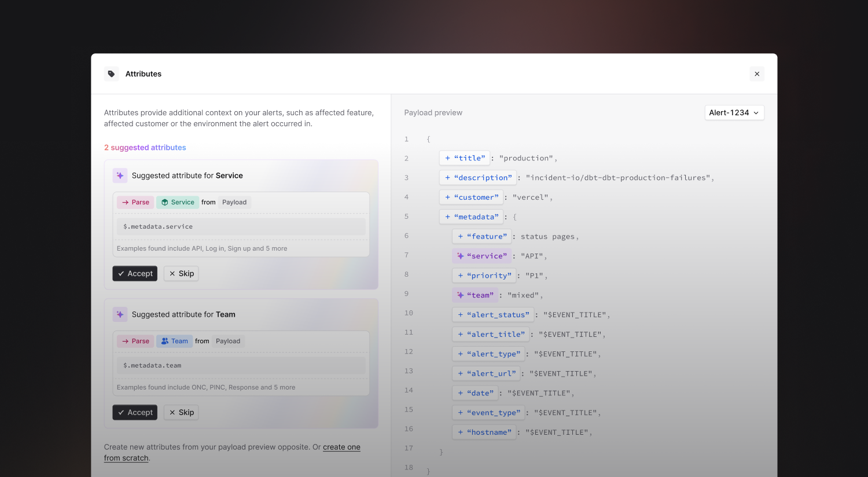This screenshot has height=477, width=868.
Task: Add attribute from "alert_url" payload key
Action: [486, 373]
